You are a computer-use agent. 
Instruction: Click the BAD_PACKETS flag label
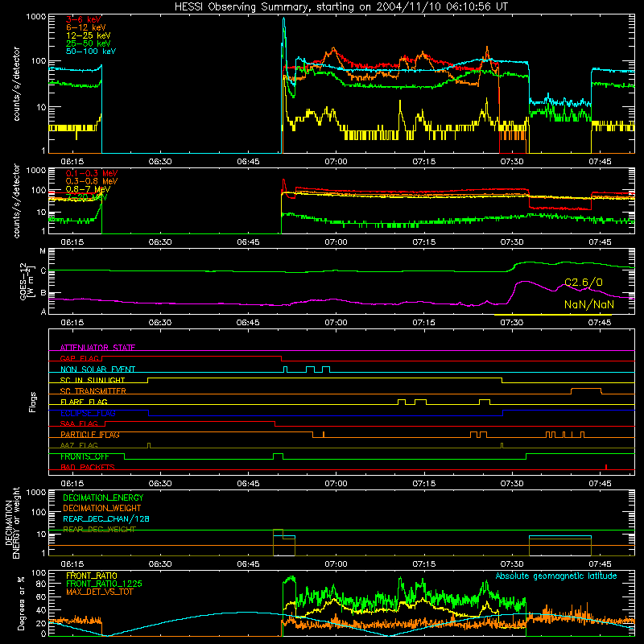coord(88,467)
